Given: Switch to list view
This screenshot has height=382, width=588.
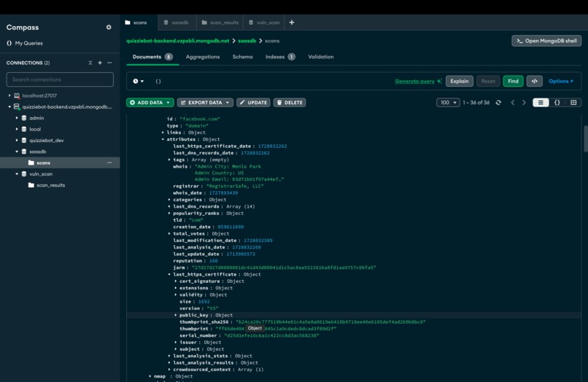Looking at the screenshot, I should tap(541, 102).
